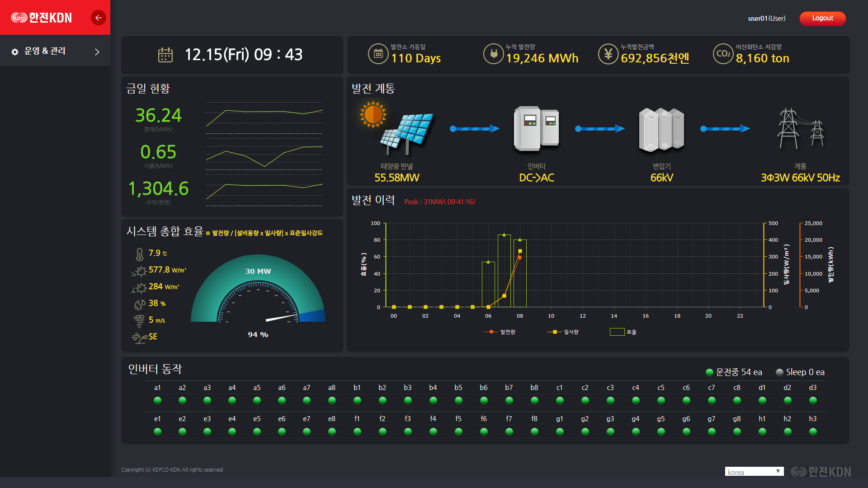The image size is (868, 488).
Task: Click inverter b3 status indicator
Action: [408, 400]
